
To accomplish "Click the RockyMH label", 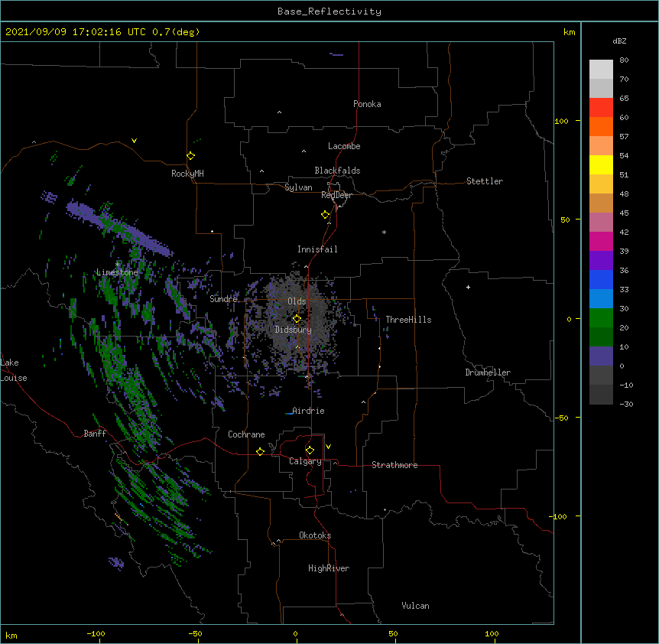I will click(187, 174).
